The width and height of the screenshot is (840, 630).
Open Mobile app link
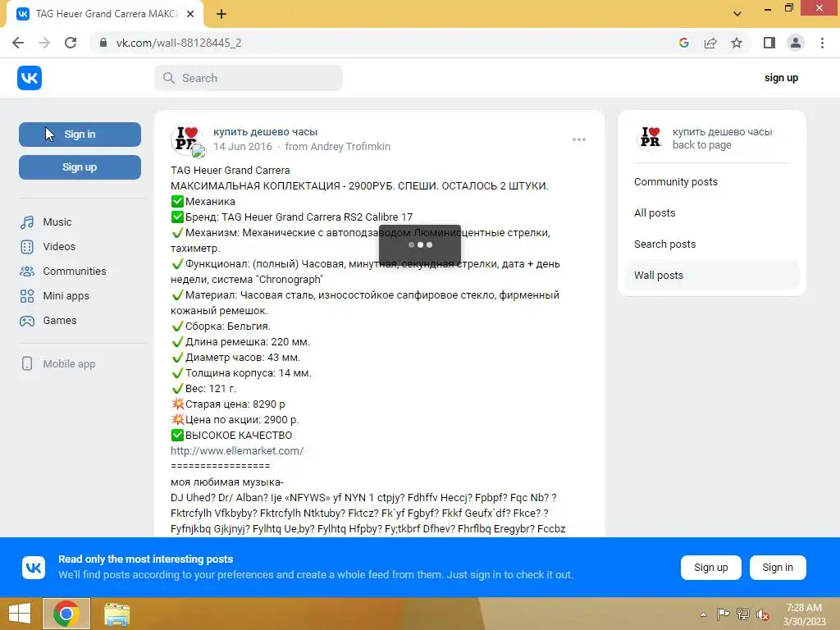click(x=69, y=363)
